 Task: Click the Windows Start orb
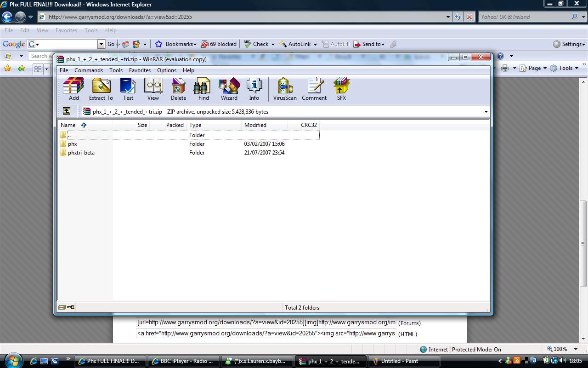(x=12, y=360)
